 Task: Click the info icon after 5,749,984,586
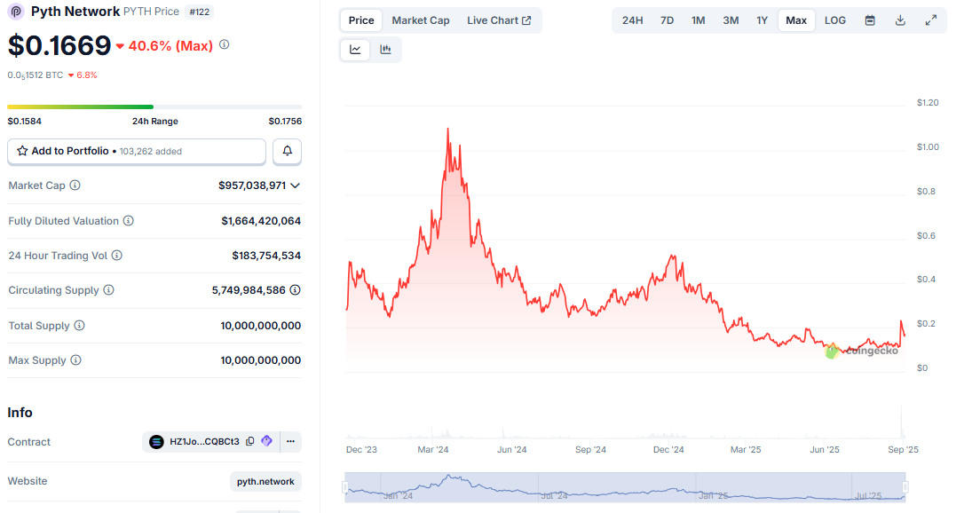295,290
